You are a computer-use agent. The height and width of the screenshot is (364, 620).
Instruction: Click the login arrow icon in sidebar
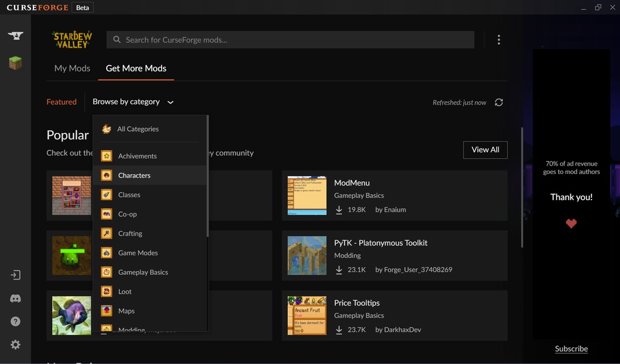(x=16, y=275)
